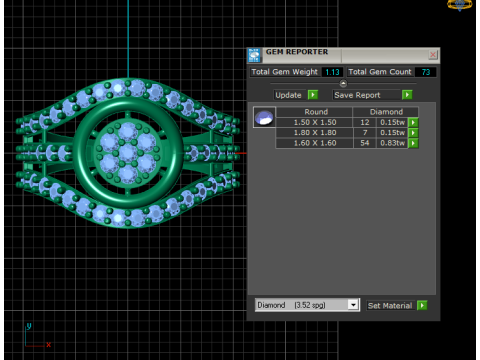Click the green arrow on 1.60 X 1.60 row
The height and width of the screenshot is (360, 480).
(x=413, y=143)
